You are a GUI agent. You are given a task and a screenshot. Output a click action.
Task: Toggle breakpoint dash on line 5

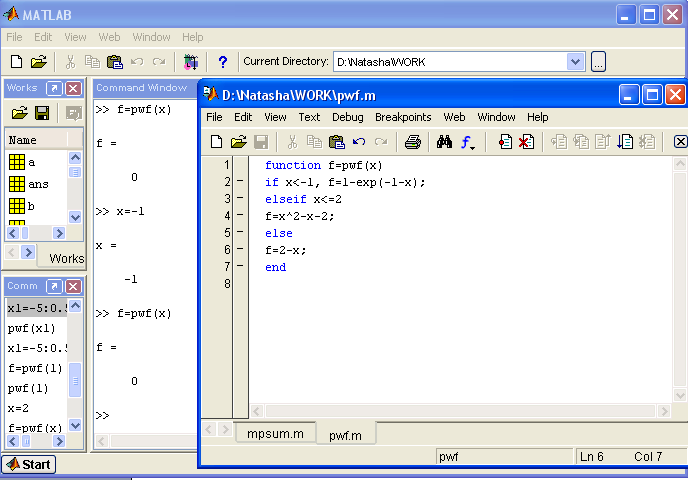pyautogui.click(x=240, y=232)
